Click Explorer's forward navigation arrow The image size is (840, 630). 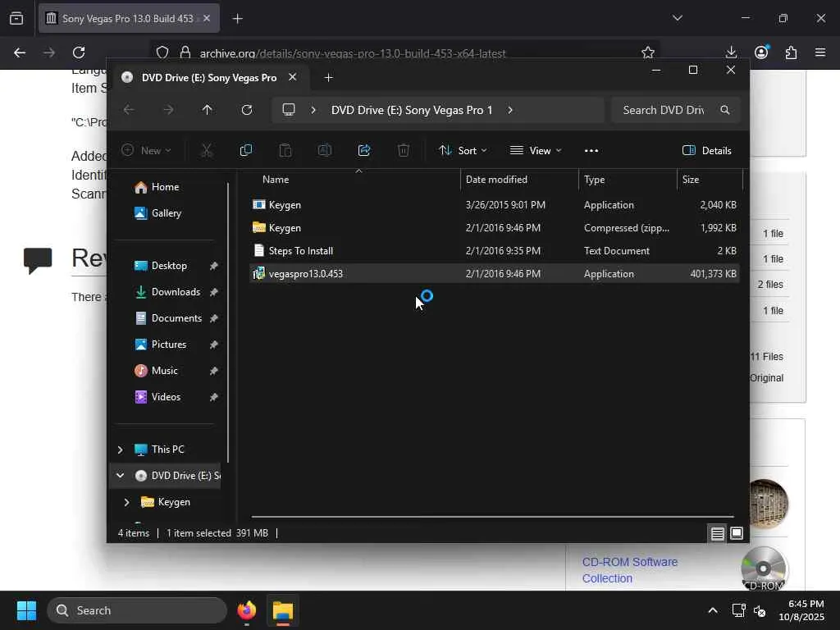click(168, 110)
